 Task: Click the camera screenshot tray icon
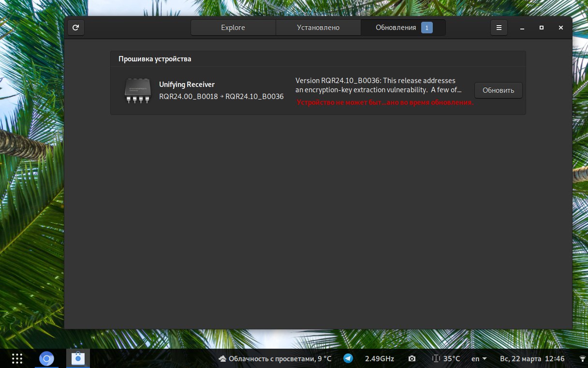coord(412,359)
